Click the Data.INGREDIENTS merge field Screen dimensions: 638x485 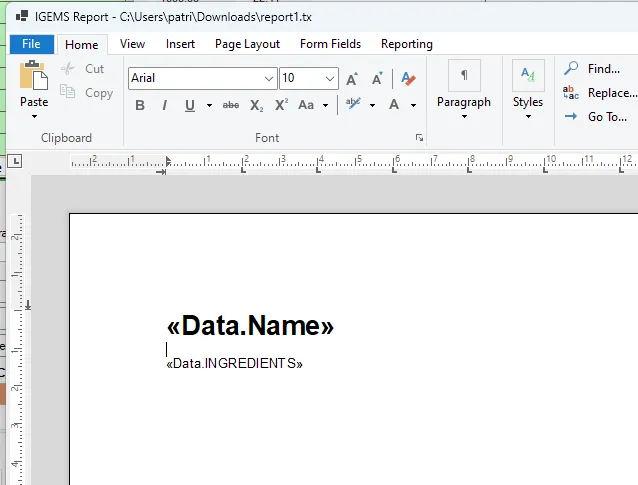pos(235,363)
